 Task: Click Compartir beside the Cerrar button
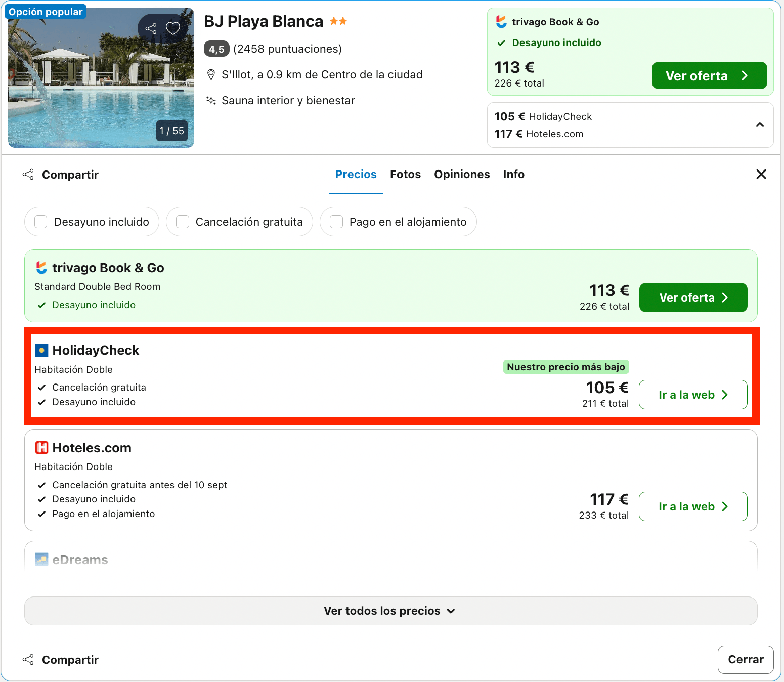pyautogui.click(x=61, y=660)
